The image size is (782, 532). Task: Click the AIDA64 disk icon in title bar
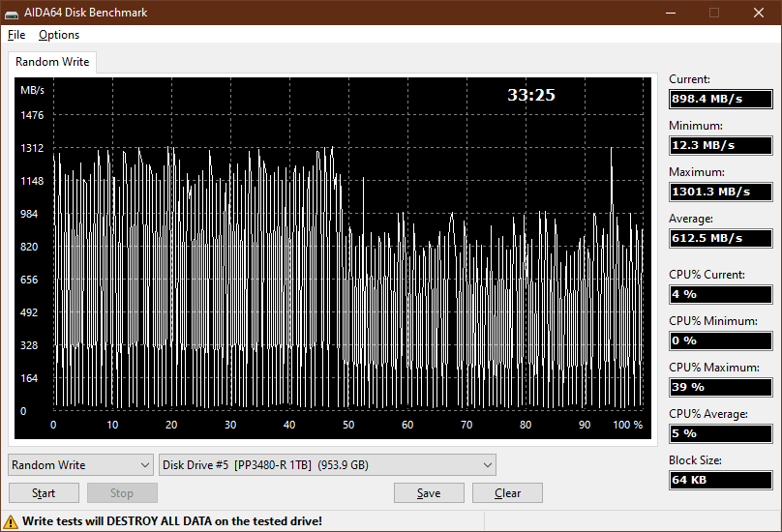tap(12, 13)
